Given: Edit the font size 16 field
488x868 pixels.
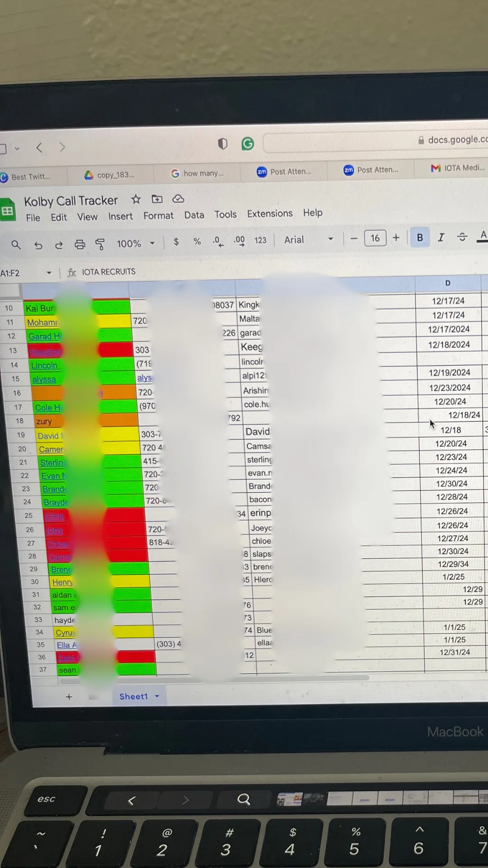Looking at the screenshot, I should pos(375,238).
